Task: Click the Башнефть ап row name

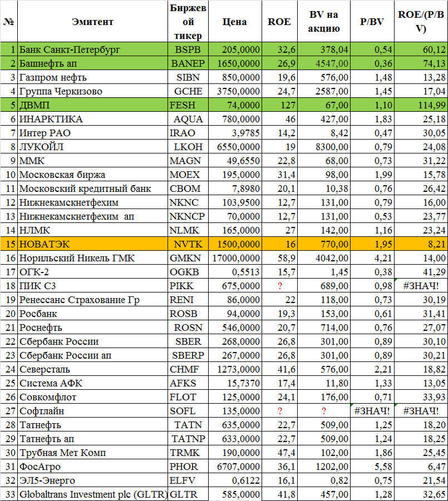Action: coord(92,63)
